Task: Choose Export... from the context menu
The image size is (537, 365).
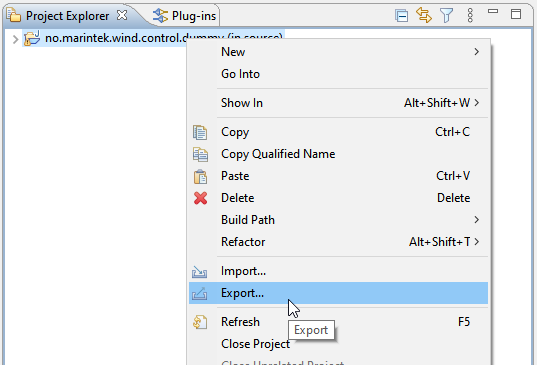Action: 338,293
